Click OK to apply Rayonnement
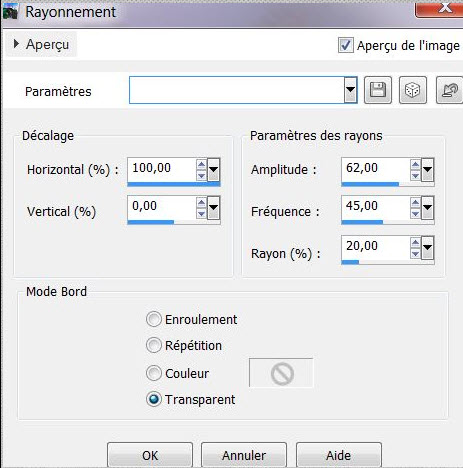This screenshot has height=468, width=463. (150, 455)
